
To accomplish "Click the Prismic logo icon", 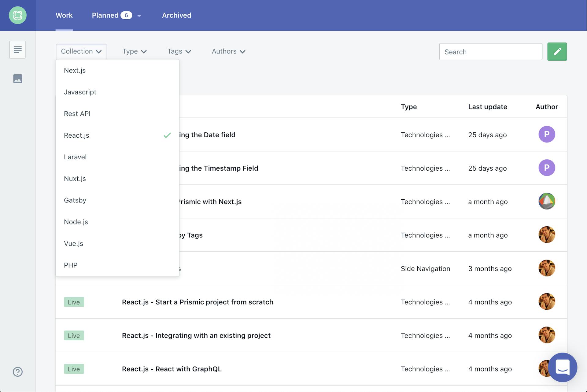I will click(x=18, y=15).
